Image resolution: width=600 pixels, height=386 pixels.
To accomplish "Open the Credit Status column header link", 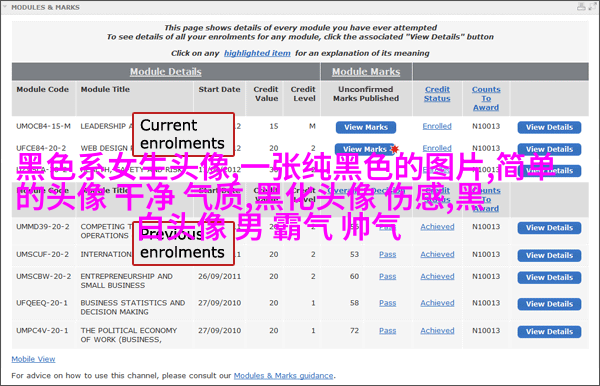I will pos(437,94).
